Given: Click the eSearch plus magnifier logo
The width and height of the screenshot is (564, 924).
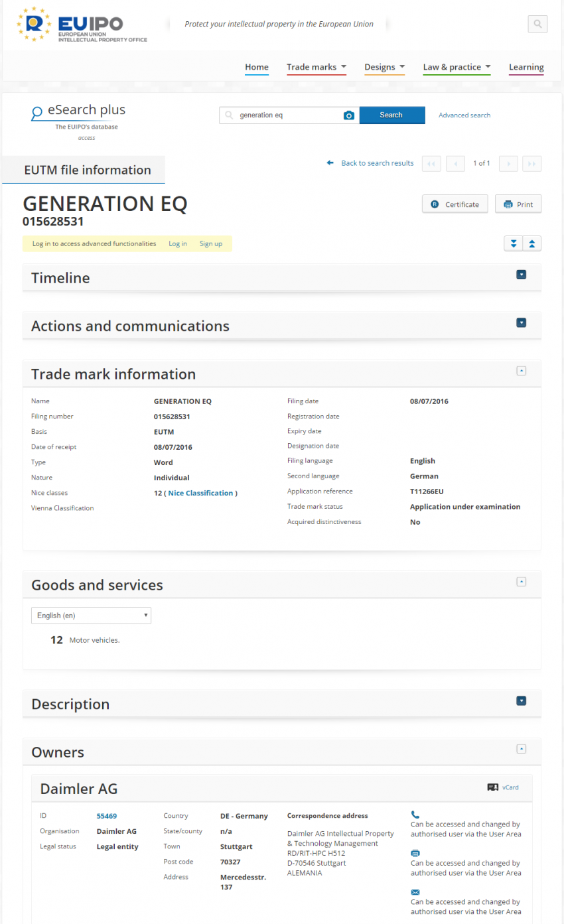Looking at the screenshot, I should coord(37,113).
